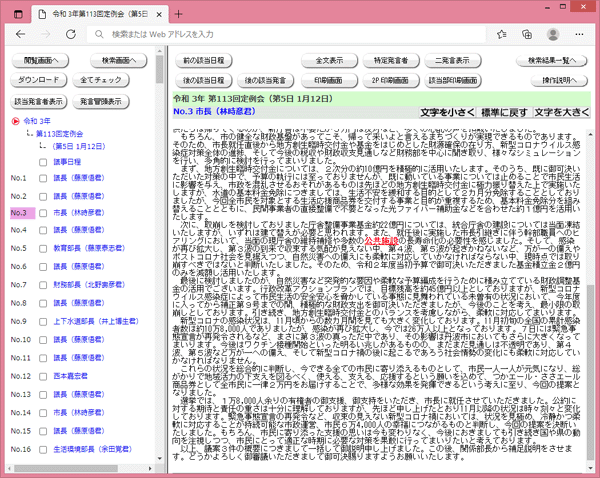Click the ダウンロード button

pyautogui.click(x=39, y=80)
